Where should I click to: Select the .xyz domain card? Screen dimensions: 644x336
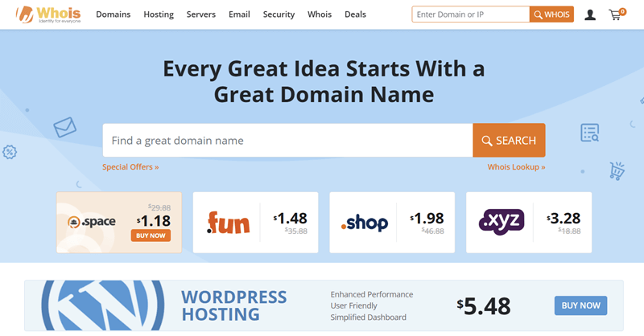pos(529,223)
